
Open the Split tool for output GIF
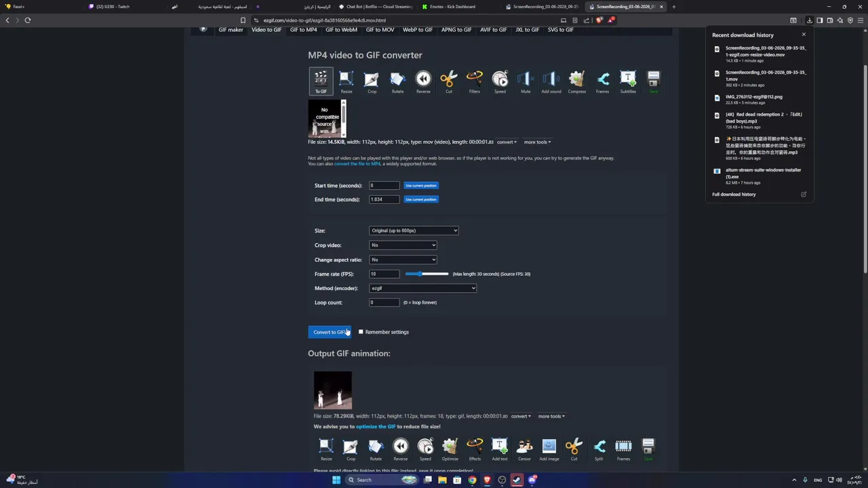[x=599, y=449]
